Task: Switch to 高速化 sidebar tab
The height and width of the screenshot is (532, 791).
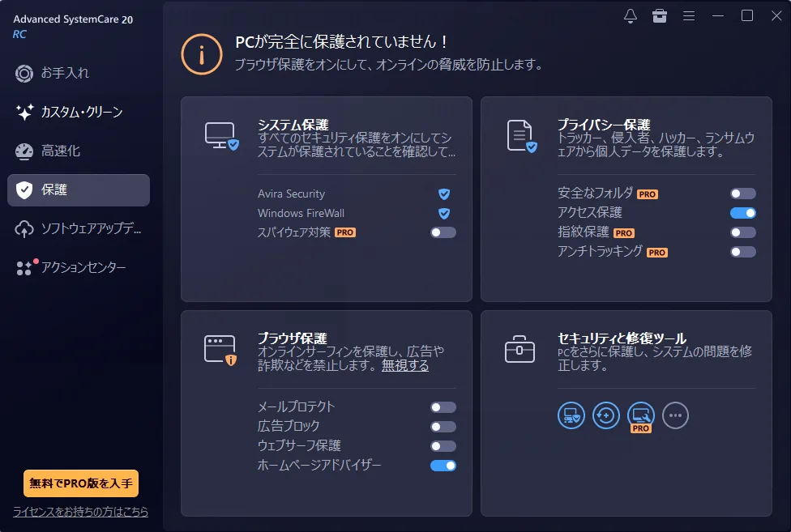Action: (x=78, y=151)
